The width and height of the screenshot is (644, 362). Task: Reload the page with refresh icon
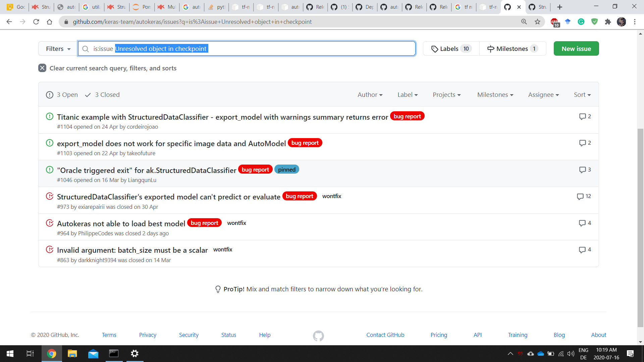[x=36, y=22]
